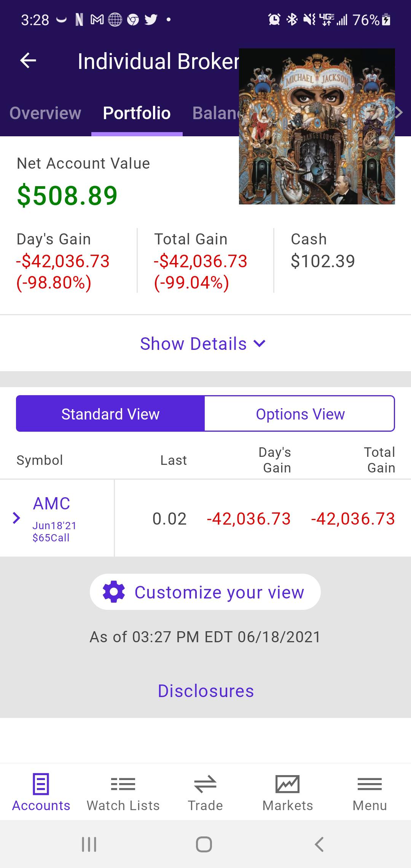
Task: Open the Disclosures link
Action: [205, 691]
